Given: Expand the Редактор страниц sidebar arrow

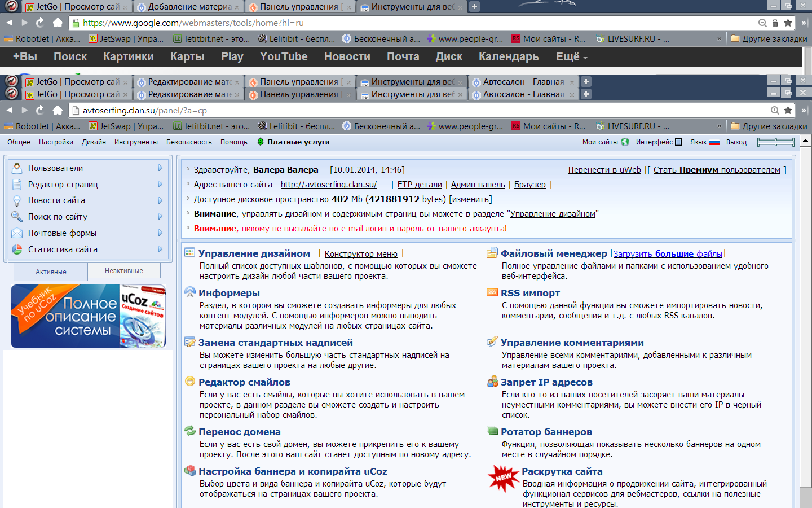Looking at the screenshot, I should tap(160, 184).
